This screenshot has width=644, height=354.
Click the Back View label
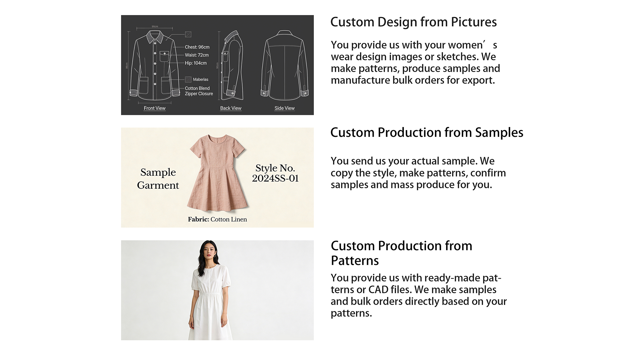tap(231, 108)
